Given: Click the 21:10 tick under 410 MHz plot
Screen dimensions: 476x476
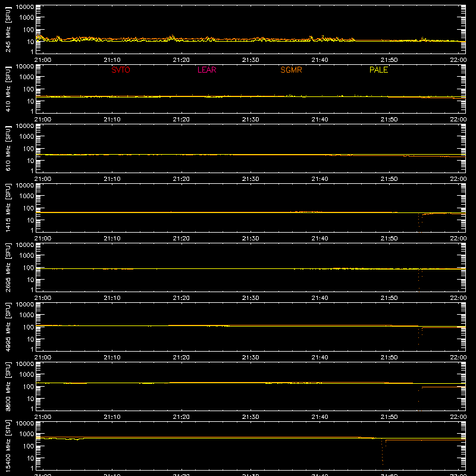Looking at the screenshot, I should pyautogui.click(x=112, y=120).
